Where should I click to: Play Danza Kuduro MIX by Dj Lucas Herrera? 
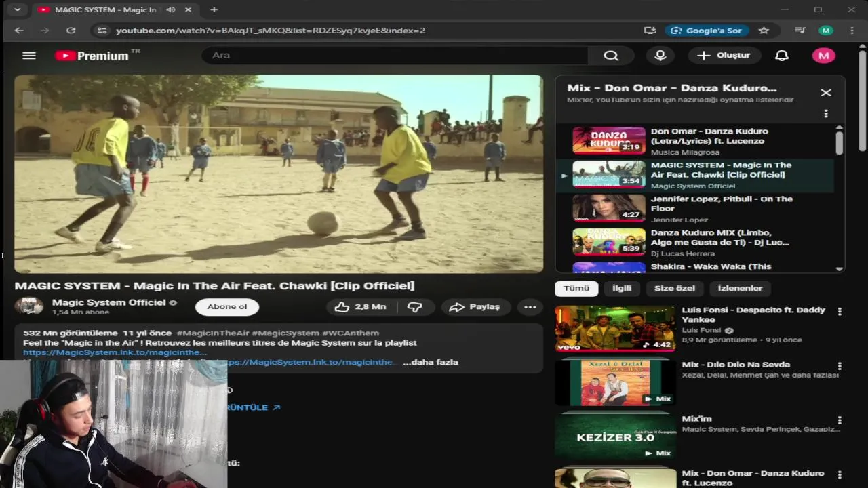click(695, 243)
